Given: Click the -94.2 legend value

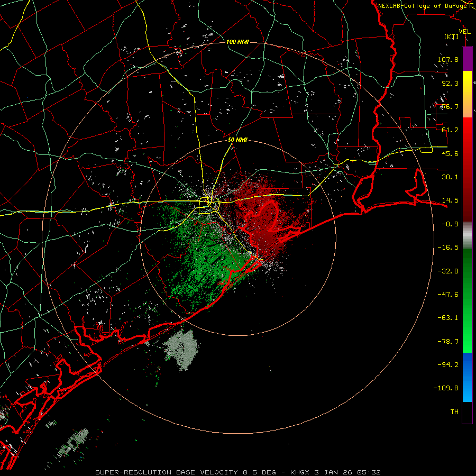Looking at the screenshot, I should tap(448, 365).
